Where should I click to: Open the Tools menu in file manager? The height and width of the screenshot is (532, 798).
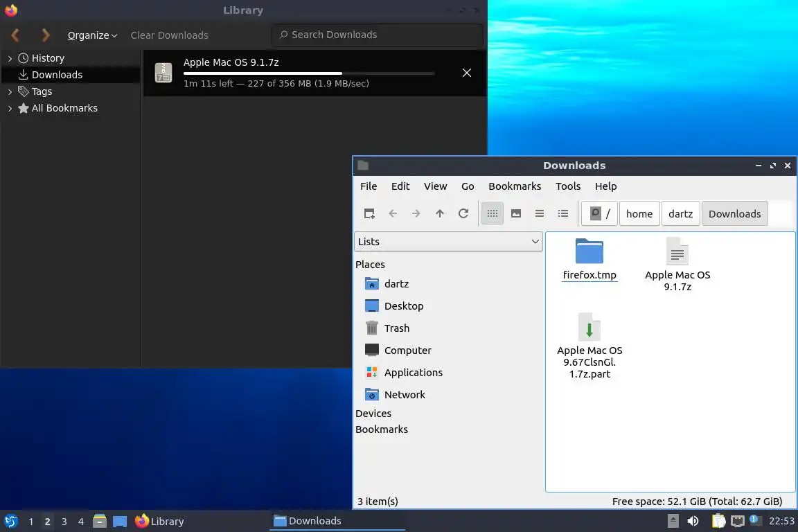(568, 186)
